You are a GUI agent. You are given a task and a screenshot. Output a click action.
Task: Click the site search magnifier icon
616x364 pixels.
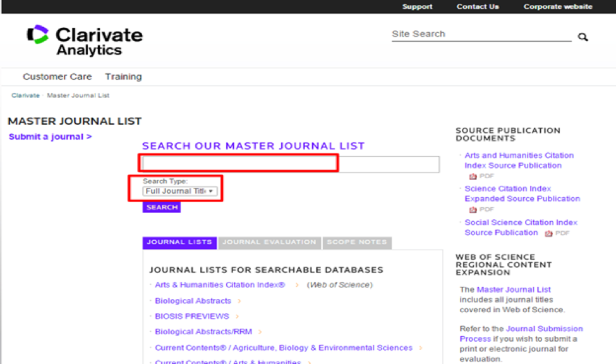point(583,37)
